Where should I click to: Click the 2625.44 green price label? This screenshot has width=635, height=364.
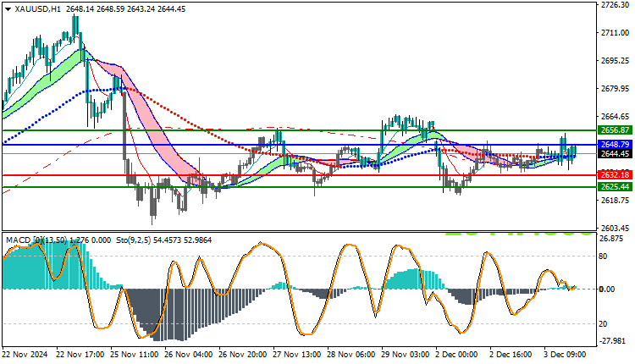(616, 187)
